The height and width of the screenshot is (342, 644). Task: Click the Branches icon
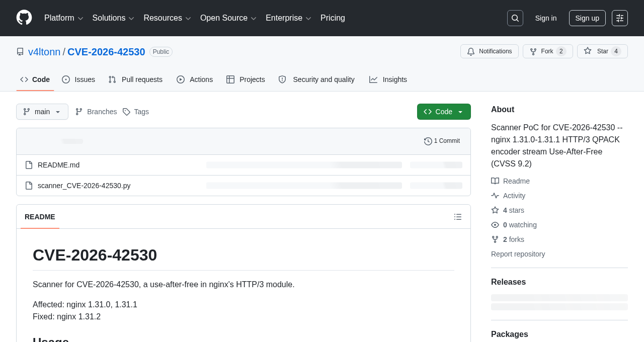click(x=79, y=112)
